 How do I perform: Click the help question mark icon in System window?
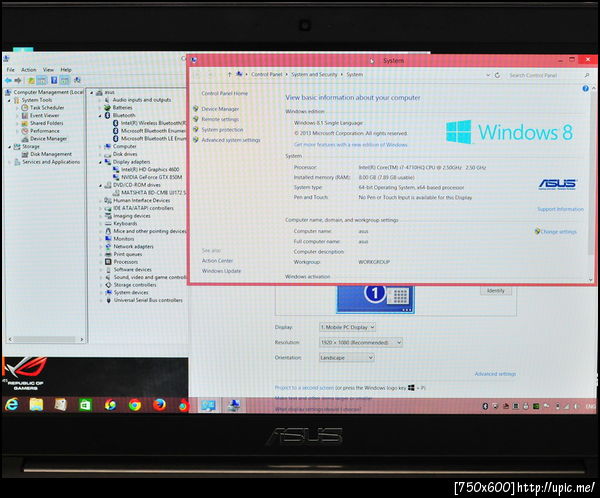585,89
